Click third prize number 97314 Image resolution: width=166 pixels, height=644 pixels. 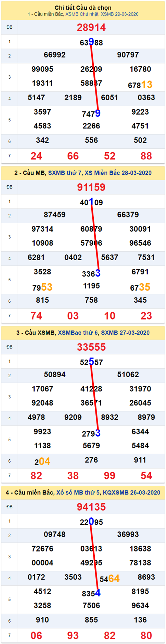click(43, 229)
